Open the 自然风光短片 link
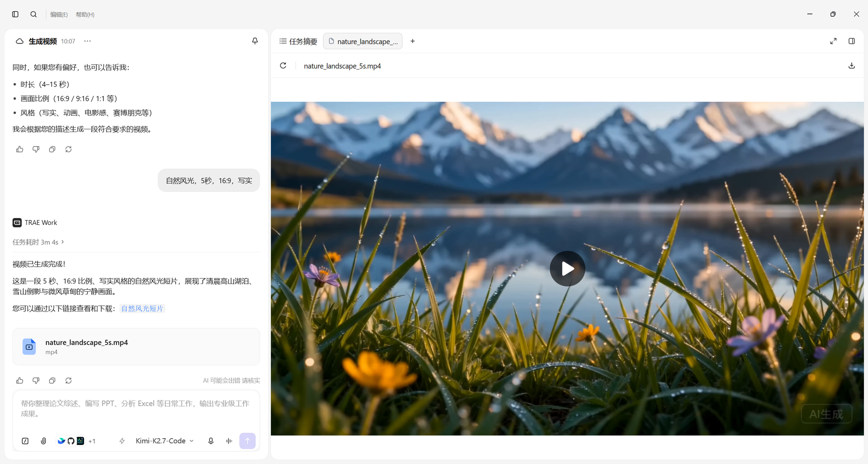868x464 pixels. (142, 308)
